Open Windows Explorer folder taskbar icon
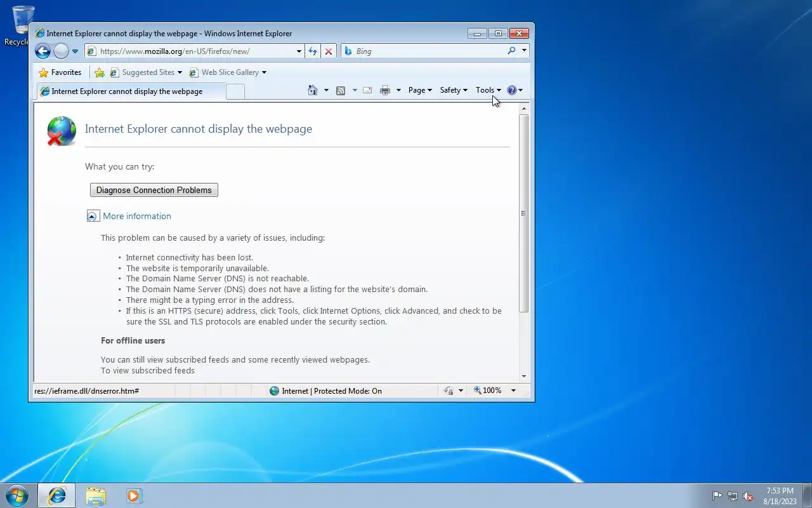 [x=96, y=495]
